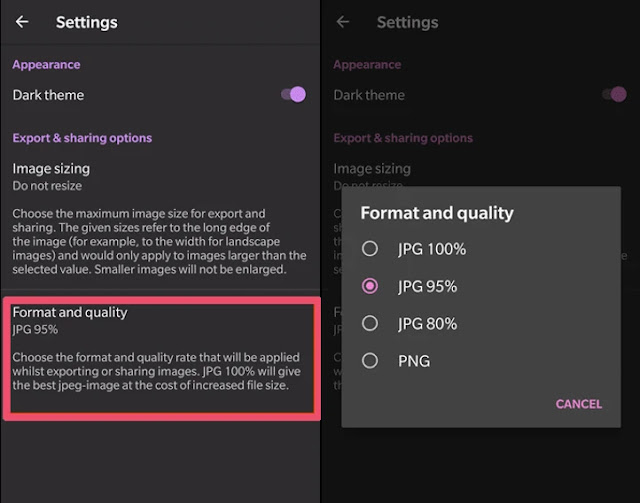Click the dimmed 'Export & sharing options' header
Screen dimensions: 640x503
pos(403,138)
